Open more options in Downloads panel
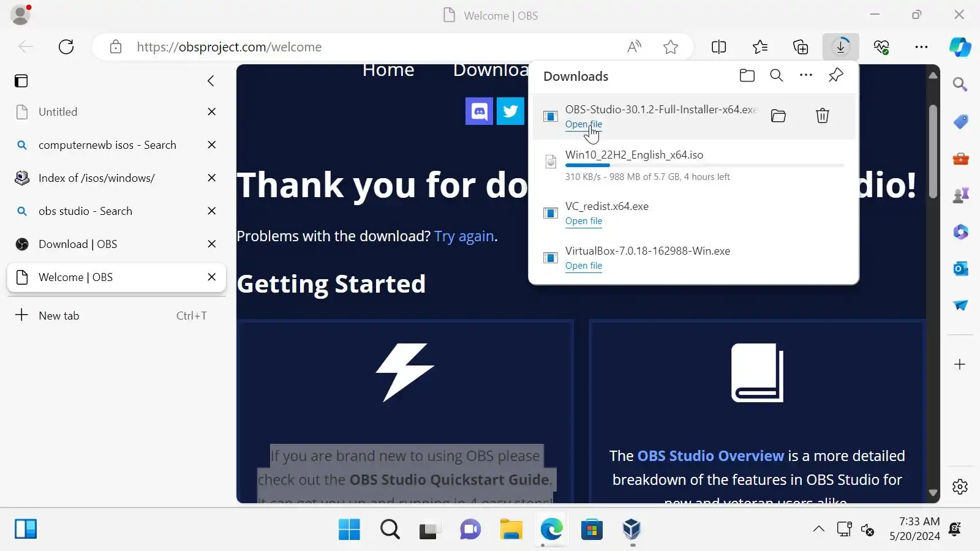The height and width of the screenshot is (551, 980). (x=806, y=75)
